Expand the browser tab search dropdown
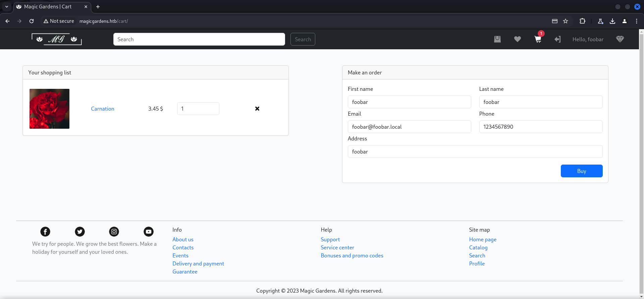 pos(6,7)
